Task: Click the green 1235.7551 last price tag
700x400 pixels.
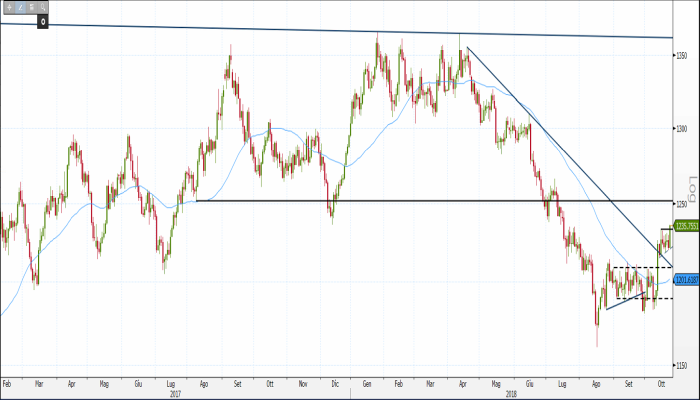Action: (x=685, y=226)
